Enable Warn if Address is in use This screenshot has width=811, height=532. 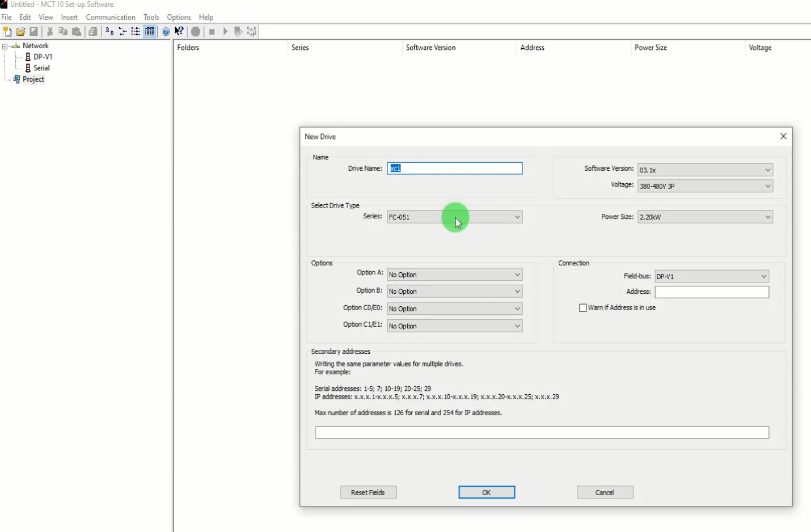click(583, 308)
